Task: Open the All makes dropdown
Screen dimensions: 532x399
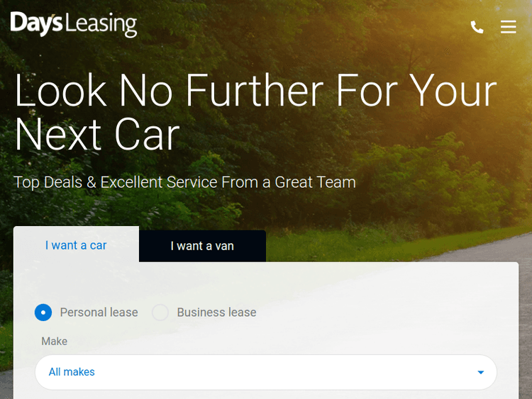Action: click(266, 372)
